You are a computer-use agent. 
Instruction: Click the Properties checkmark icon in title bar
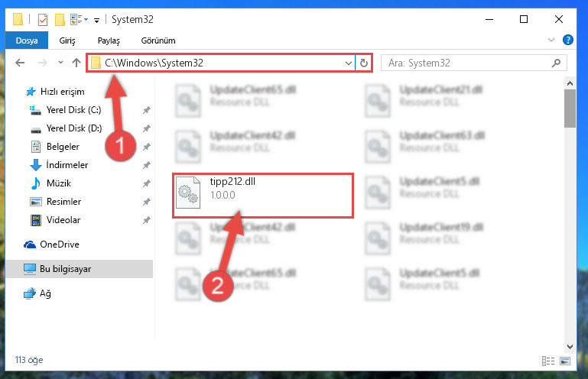[43, 20]
